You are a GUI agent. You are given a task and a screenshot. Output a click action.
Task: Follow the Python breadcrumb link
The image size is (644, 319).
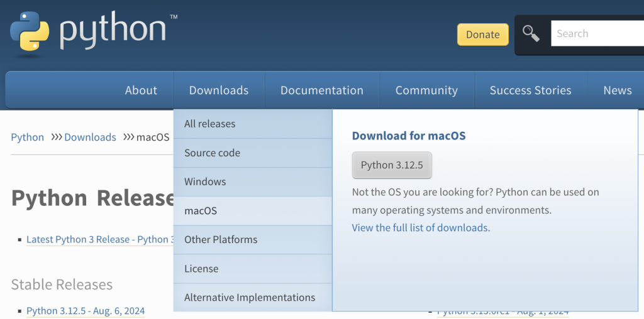coord(28,137)
